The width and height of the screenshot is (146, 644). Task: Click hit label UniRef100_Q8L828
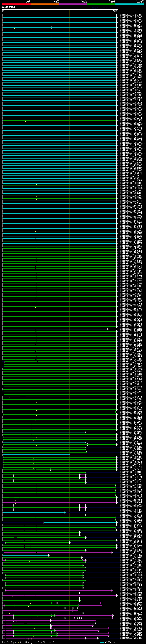click(131, 103)
